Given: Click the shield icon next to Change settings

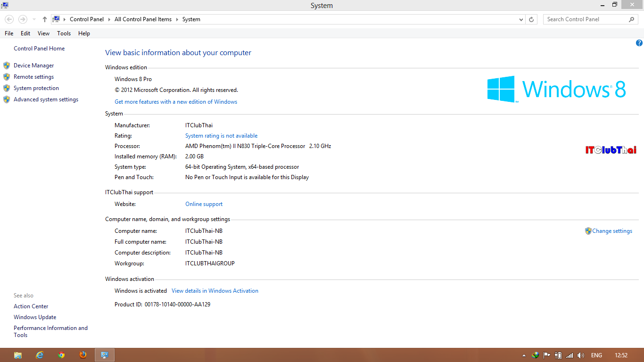Looking at the screenshot, I should point(588,231).
